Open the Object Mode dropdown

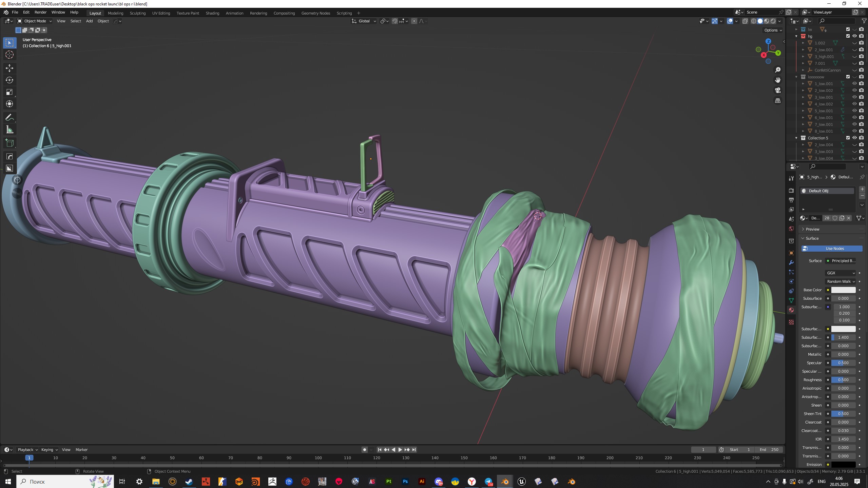click(x=35, y=21)
